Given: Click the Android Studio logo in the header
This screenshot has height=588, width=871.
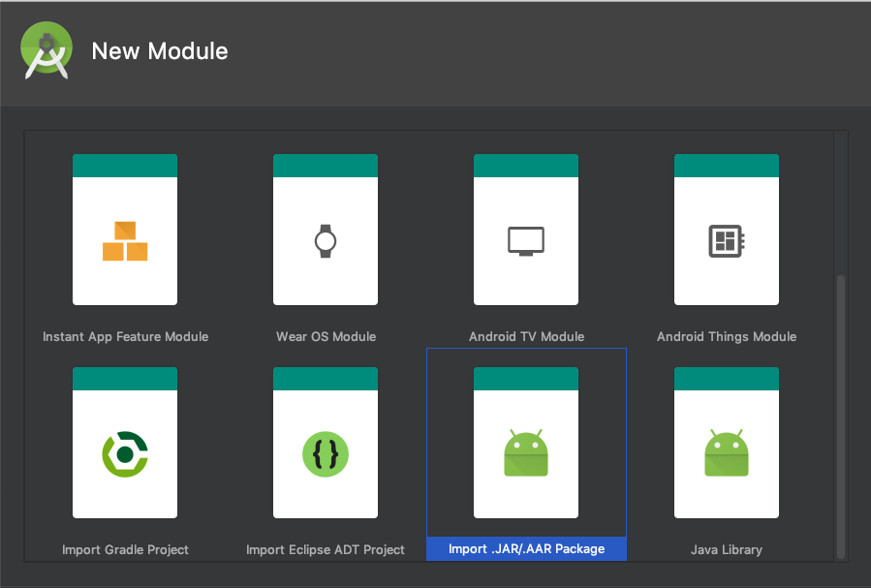Looking at the screenshot, I should coord(45,49).
